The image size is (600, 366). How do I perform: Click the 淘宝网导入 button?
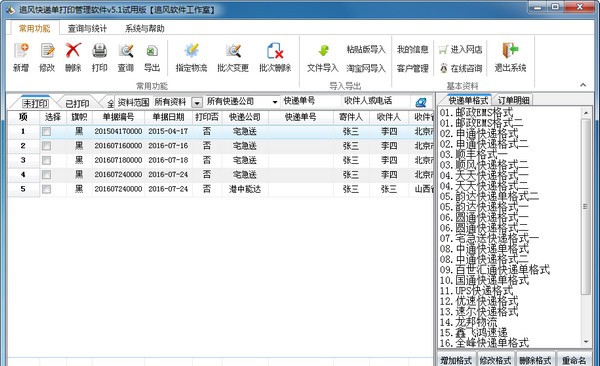coord(366,69)
